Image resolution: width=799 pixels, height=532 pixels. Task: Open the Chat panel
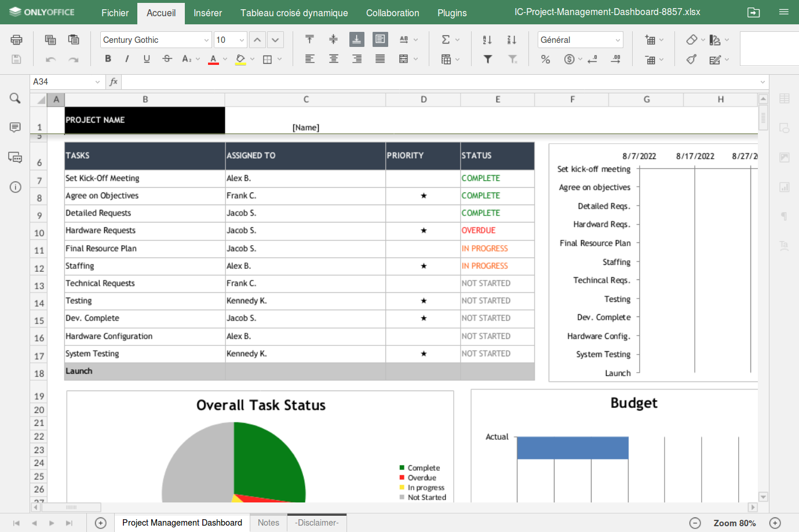(x=15, y=157)
